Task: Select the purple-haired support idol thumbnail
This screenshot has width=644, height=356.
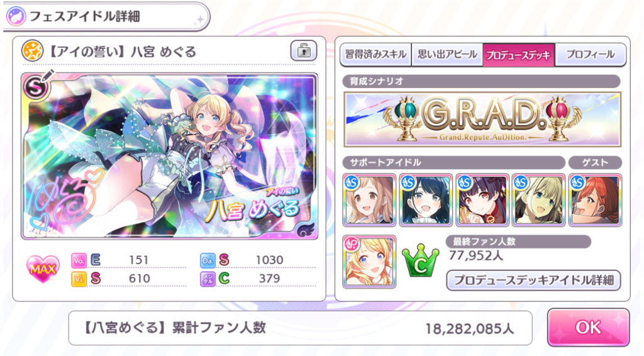Action: click(x=482, y=200)
